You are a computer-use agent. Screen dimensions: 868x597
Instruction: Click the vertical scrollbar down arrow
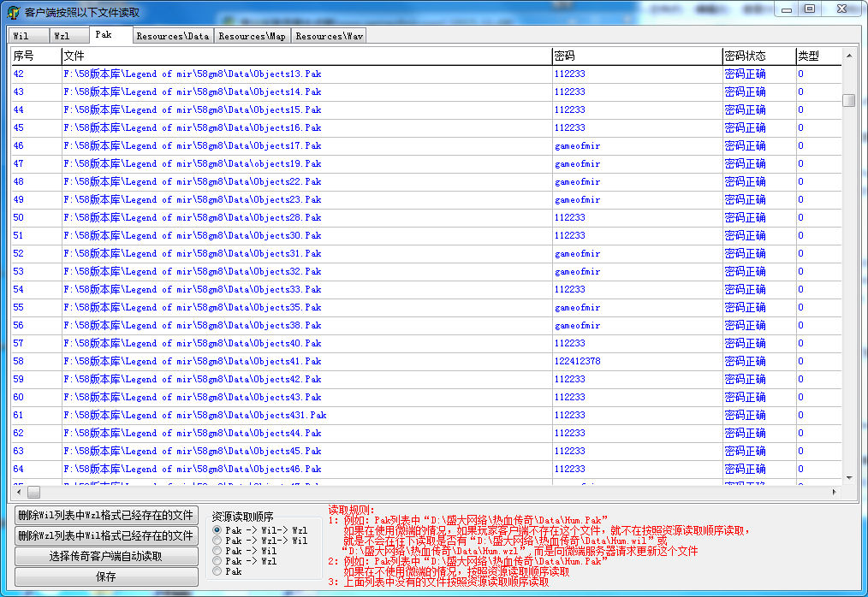point(849,477)
